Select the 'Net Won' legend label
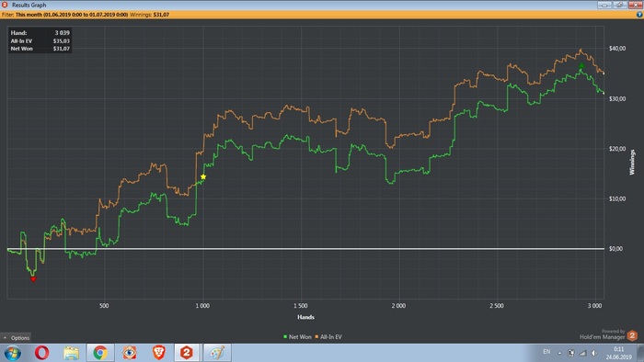The image size is (644, 362). pos(300,337)
